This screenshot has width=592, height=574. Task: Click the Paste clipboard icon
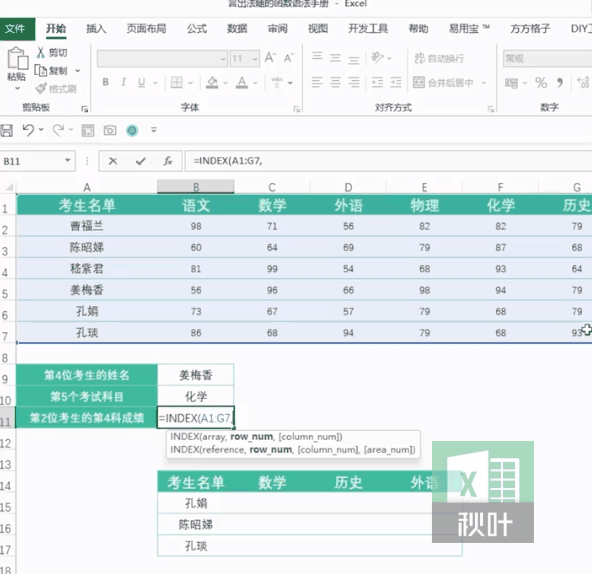point(17,58)
